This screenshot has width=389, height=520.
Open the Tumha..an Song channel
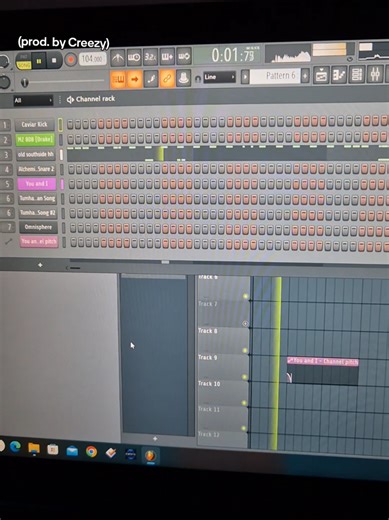(x=37, y=198)
